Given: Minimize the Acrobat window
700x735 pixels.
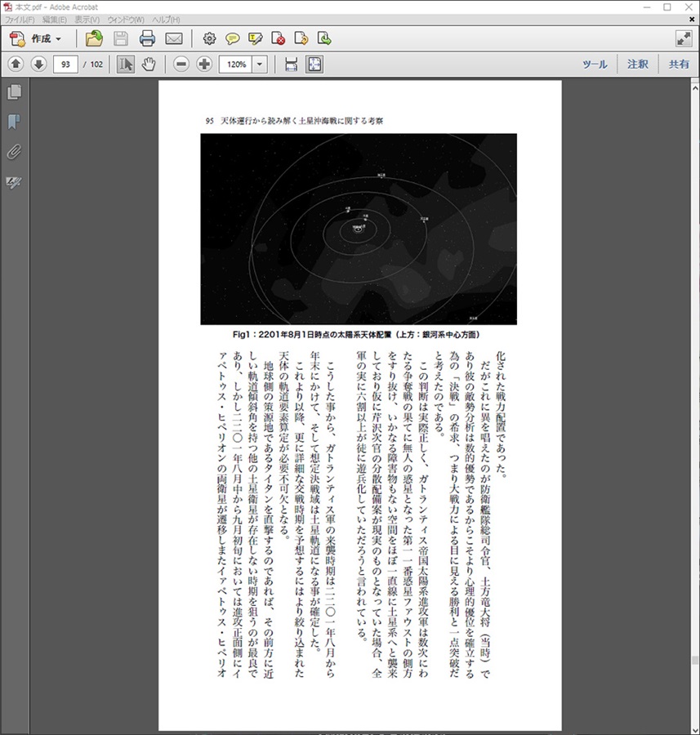Looking at the screenshot, I should (x=647, y=7).
